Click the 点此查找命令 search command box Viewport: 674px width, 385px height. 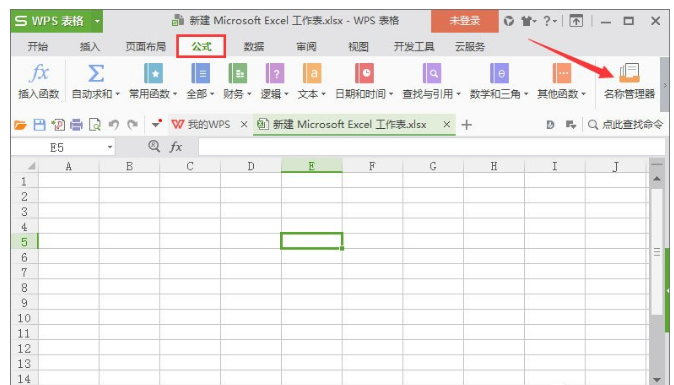(625, 125)
